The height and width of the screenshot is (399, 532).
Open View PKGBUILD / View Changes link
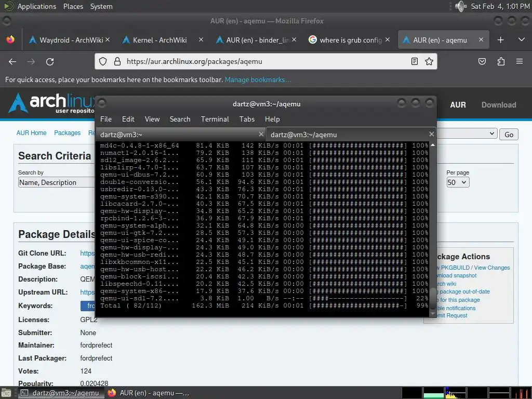(x=474, y=268)
